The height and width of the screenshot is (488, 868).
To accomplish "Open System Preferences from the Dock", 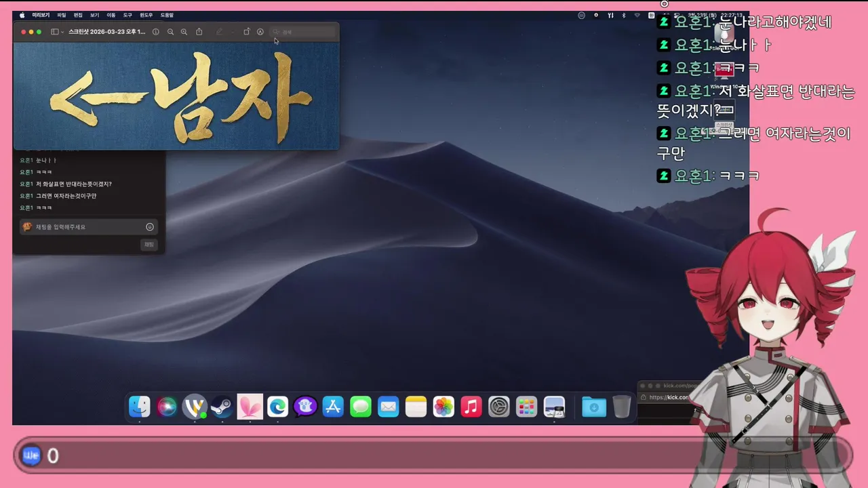I will click(x=499, y=407).
